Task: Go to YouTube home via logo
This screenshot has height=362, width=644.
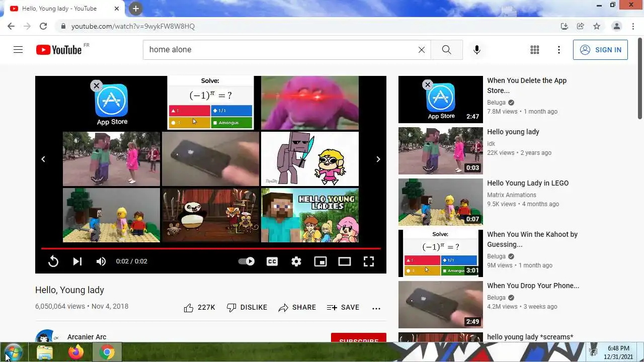Action: coord(58,49)
